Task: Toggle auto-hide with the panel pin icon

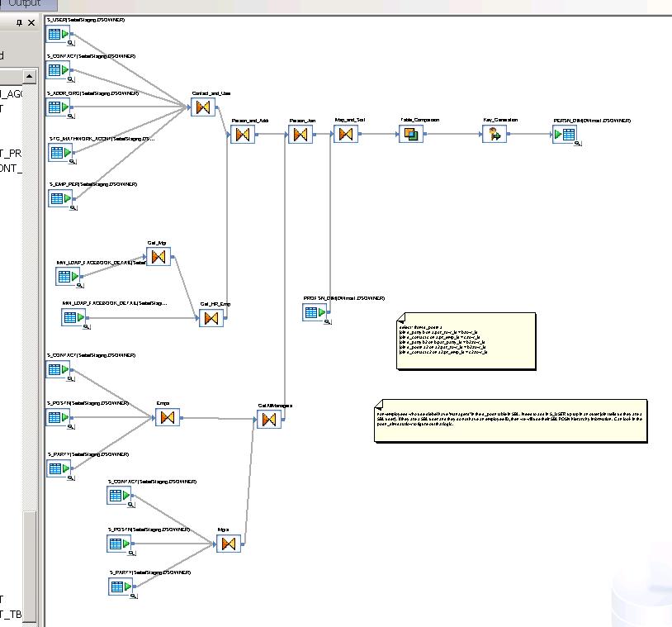Action: 21,22
